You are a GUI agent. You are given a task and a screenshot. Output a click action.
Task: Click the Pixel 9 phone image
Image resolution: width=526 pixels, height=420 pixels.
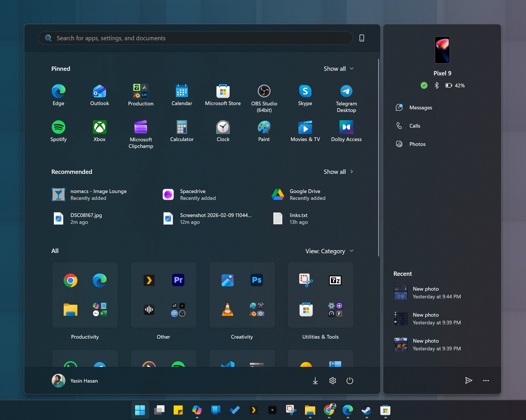pos(442,50)
